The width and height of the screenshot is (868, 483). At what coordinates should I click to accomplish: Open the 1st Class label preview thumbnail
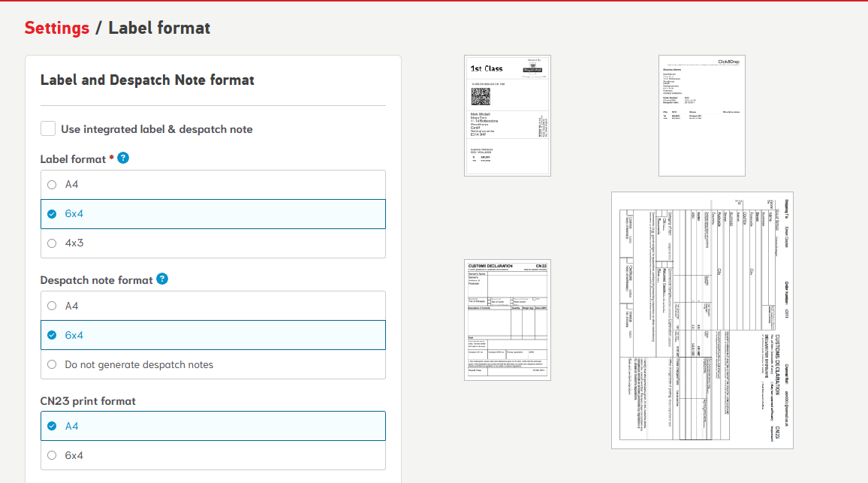click(x=508, y=116)
